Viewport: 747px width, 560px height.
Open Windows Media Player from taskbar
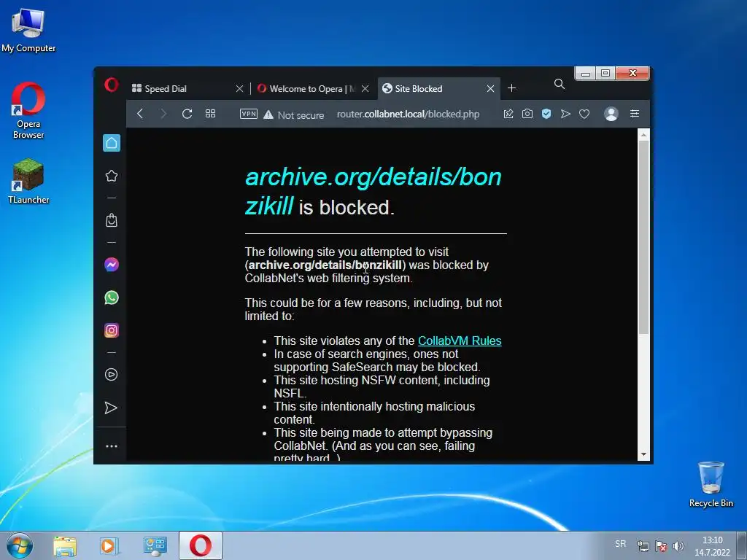point(109,545)
